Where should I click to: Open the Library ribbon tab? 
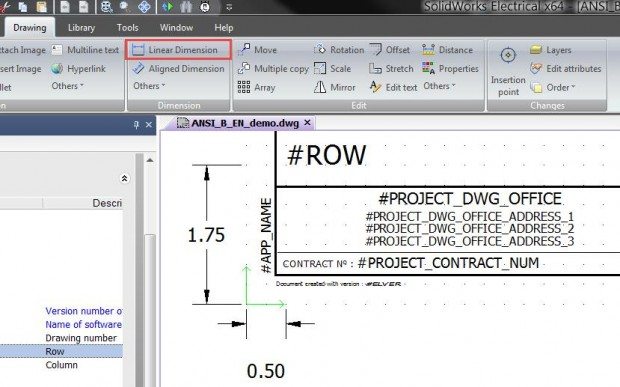81,28
